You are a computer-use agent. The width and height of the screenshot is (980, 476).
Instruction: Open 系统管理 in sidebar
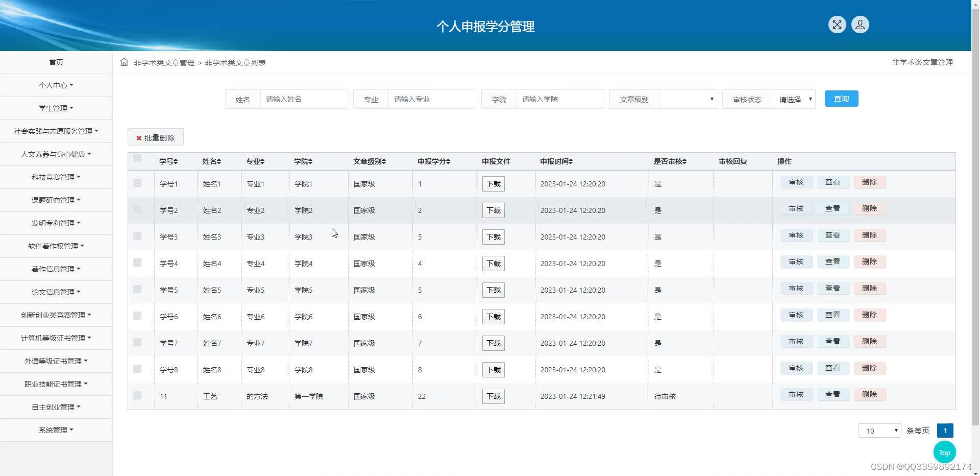pos(56,430)
